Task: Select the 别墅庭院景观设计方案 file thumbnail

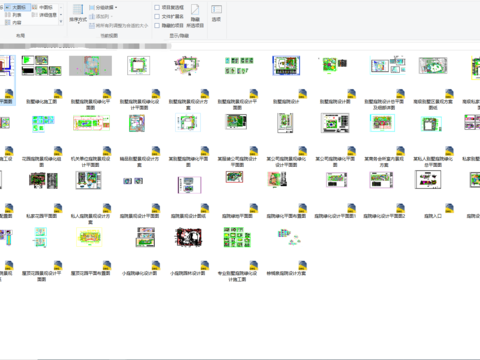Action: point(187,65)
